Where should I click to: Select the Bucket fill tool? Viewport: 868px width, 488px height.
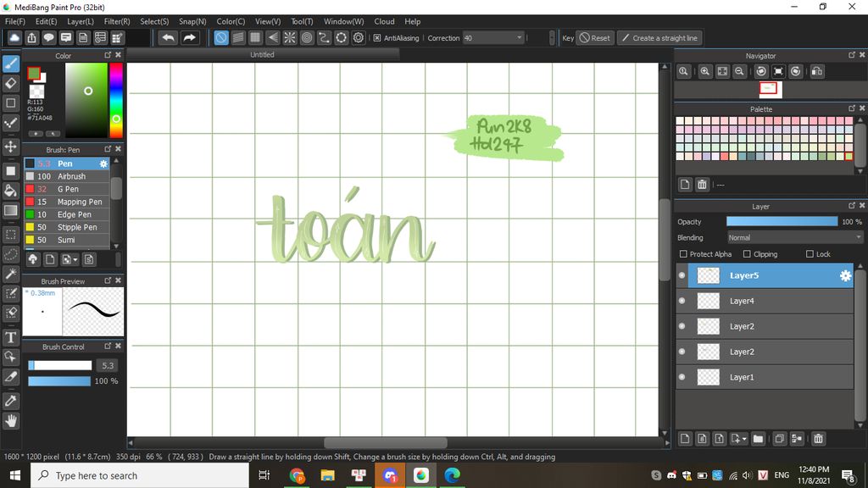pyautogui.click(x=11, y=191)
